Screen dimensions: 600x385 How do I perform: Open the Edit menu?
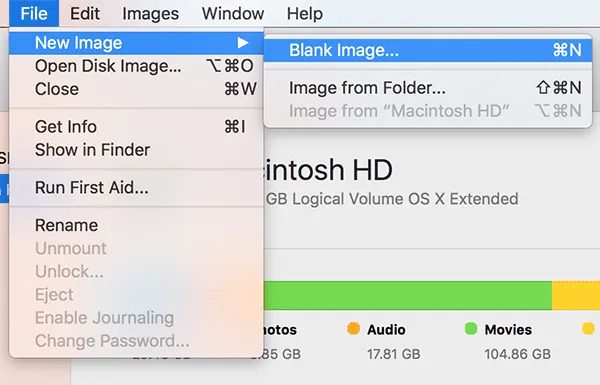[85, 13]
